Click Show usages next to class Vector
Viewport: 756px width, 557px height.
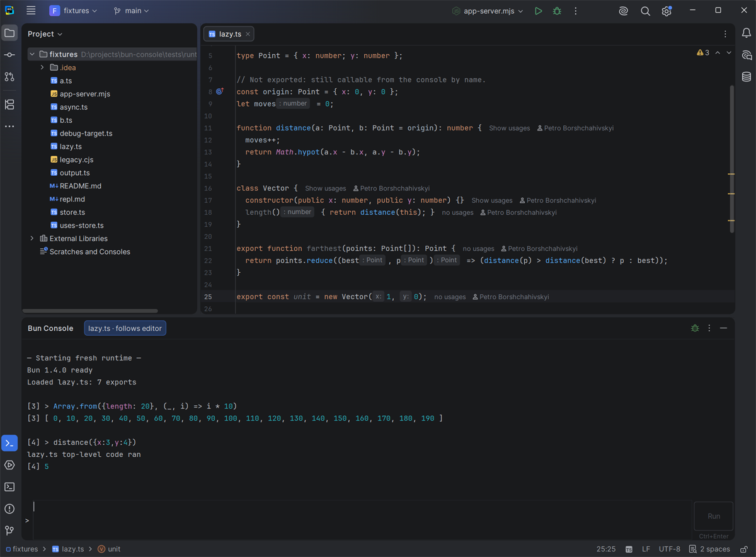(325, 188)
